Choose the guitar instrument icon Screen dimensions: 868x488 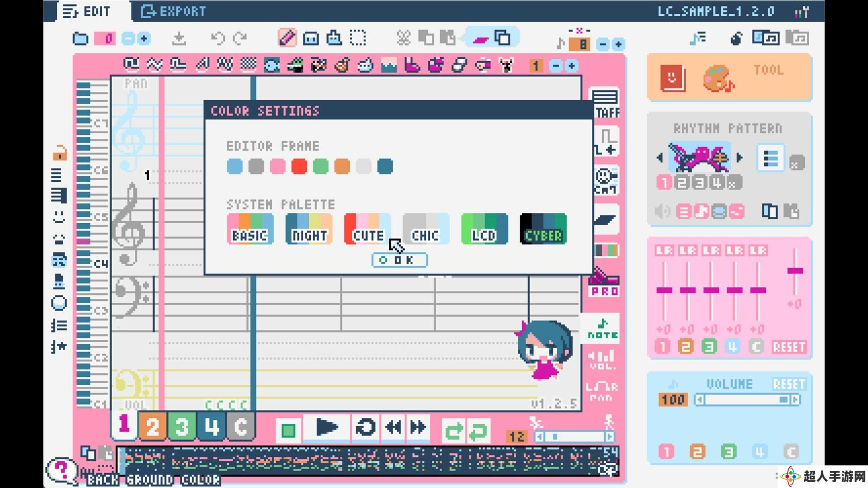click(342, 66)
